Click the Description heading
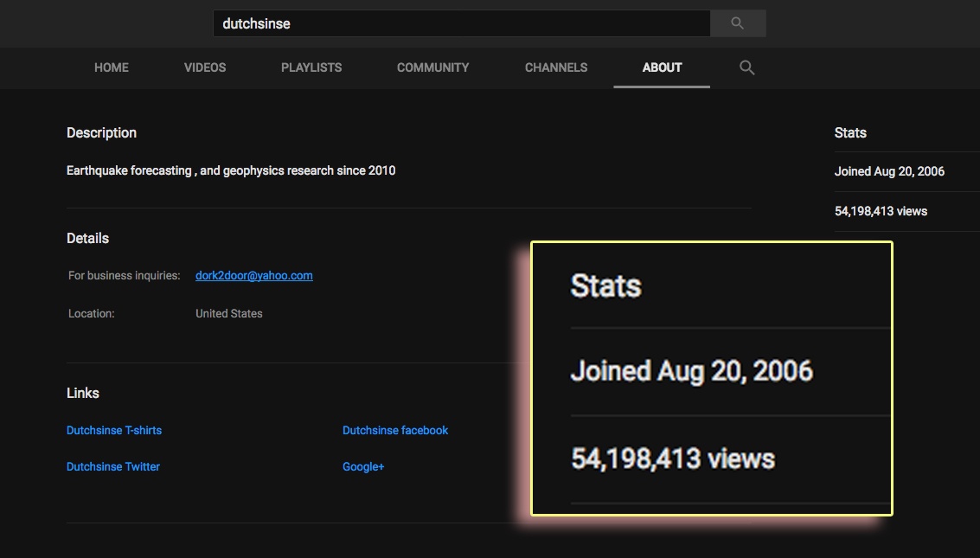This screenshot has height=558, width=980. 101,132
